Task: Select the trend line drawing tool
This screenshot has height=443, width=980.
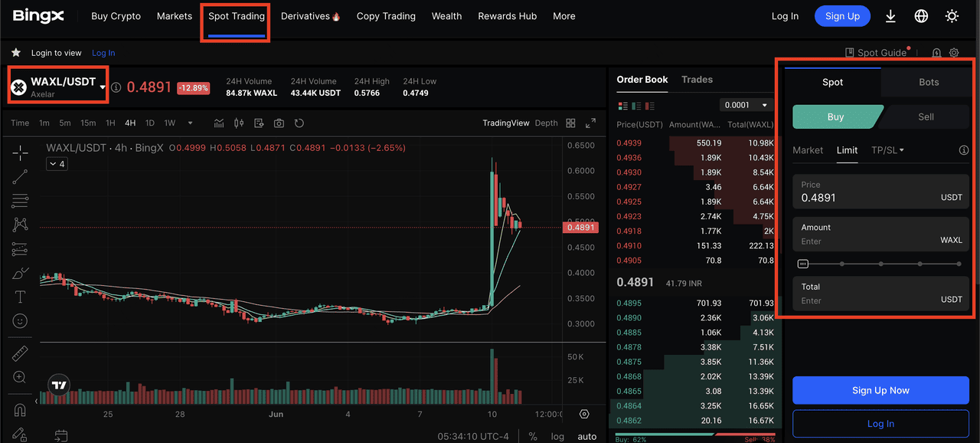Action: pyautogui.click(x=20, y=177)
